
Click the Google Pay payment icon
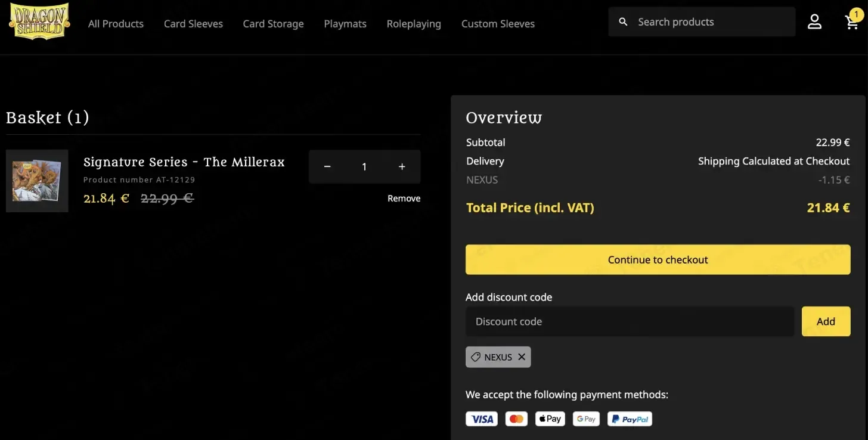(x=586, y=419)
